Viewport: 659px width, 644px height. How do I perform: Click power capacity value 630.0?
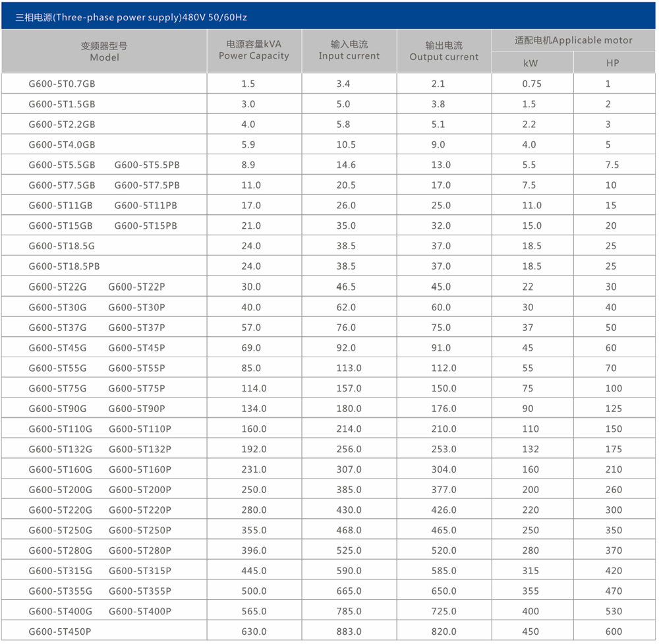click(254, 632)
